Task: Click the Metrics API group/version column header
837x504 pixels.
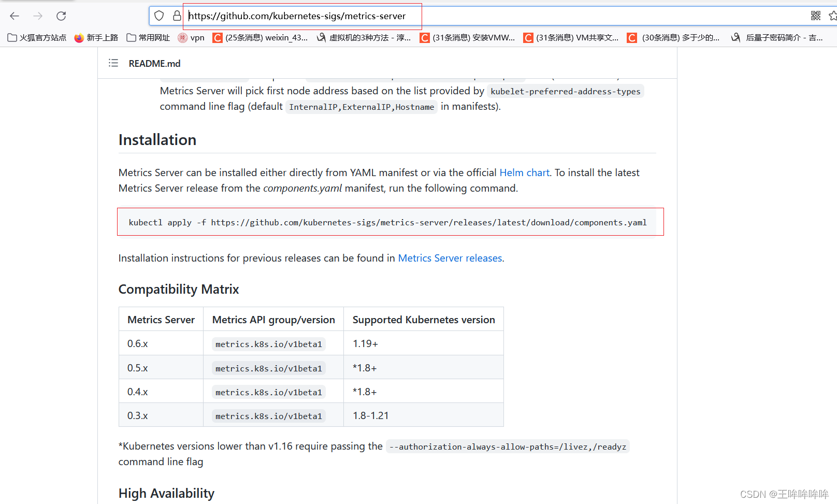Action: (x=273, y=320)
